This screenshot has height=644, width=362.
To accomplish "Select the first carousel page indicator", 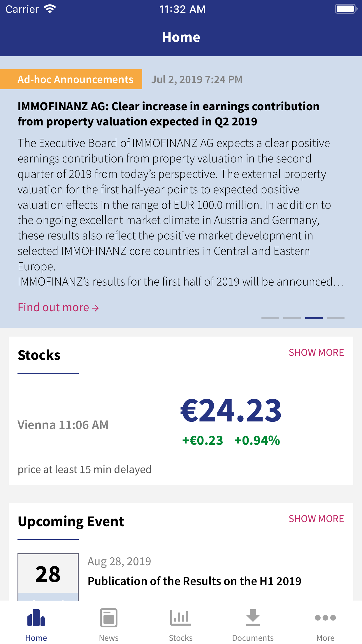I will tap(270, 318).
